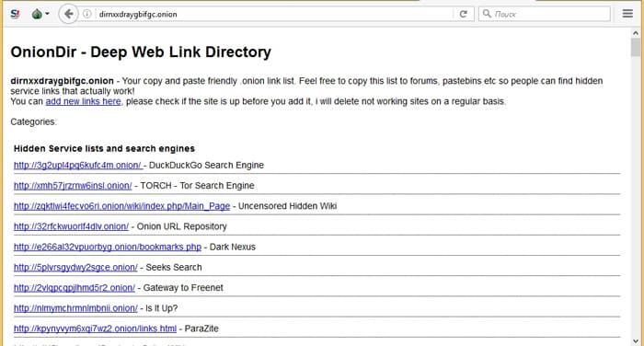The height and width of the screenshot is (346, 644).
Task: Open the Seeks Search onion link
Action: click(75, 267)
